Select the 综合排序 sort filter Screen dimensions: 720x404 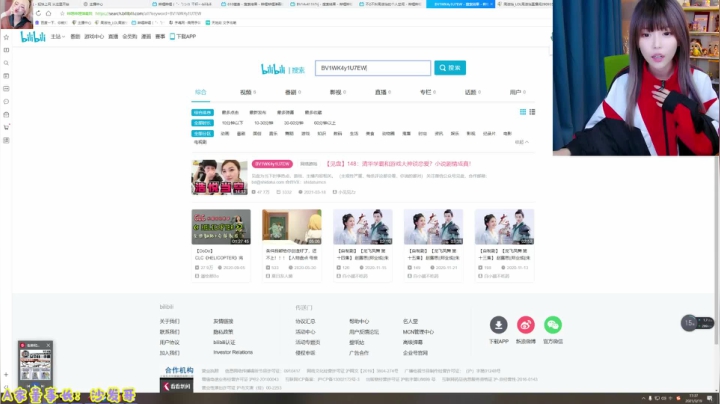202,112
